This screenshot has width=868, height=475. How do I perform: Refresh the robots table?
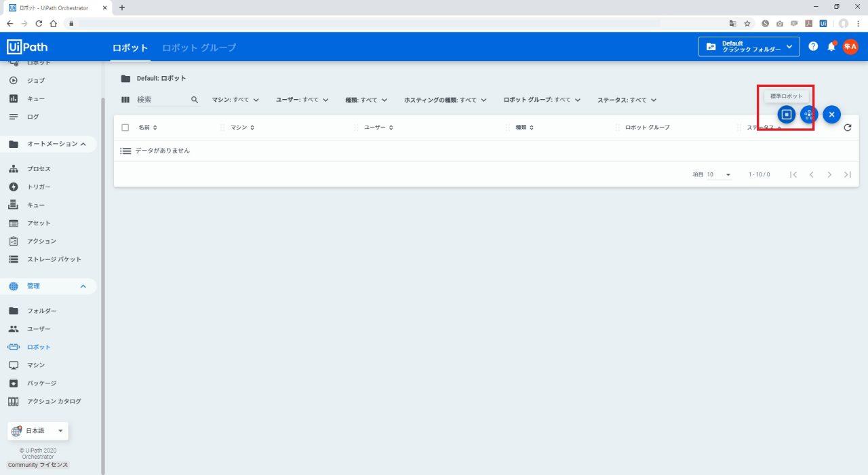click(848, 128)
